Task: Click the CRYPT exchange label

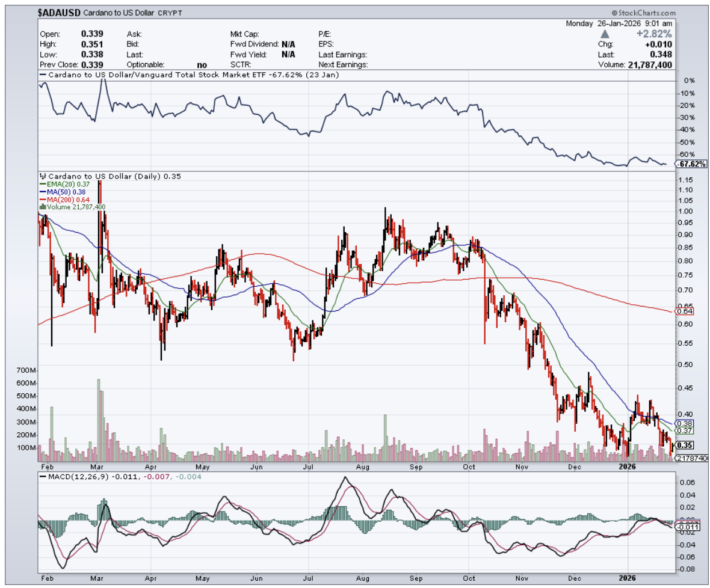Action: [170, 13]
